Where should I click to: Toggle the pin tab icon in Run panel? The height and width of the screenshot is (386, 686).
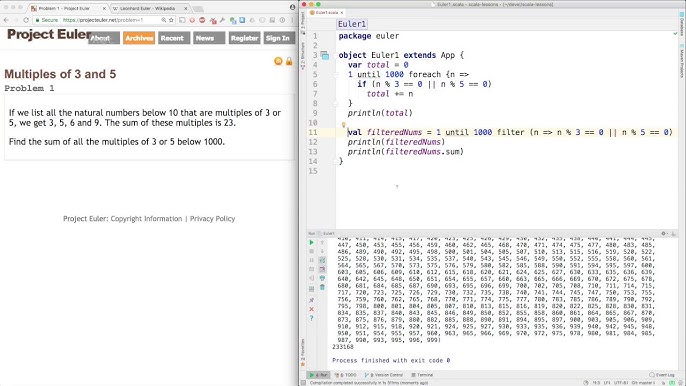pos(312,300)
